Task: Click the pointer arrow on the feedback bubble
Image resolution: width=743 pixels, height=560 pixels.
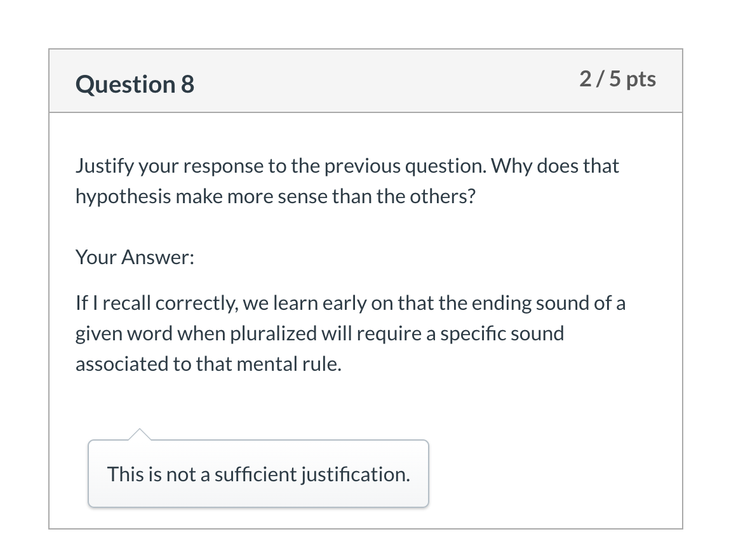Action: tap(139, 434)
